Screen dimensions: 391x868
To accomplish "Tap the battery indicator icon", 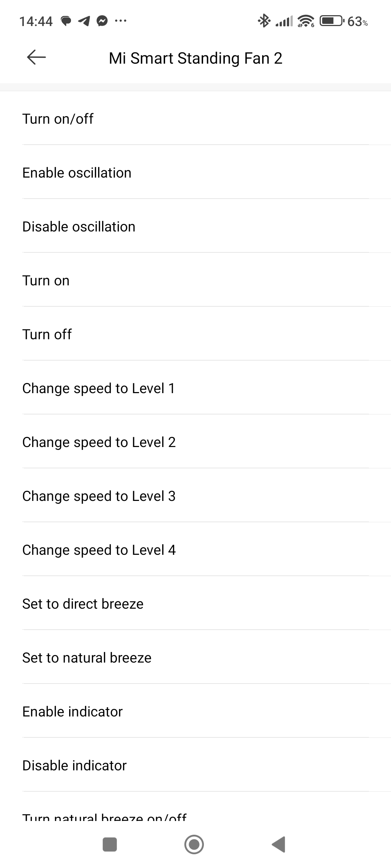I will point(332,21).
